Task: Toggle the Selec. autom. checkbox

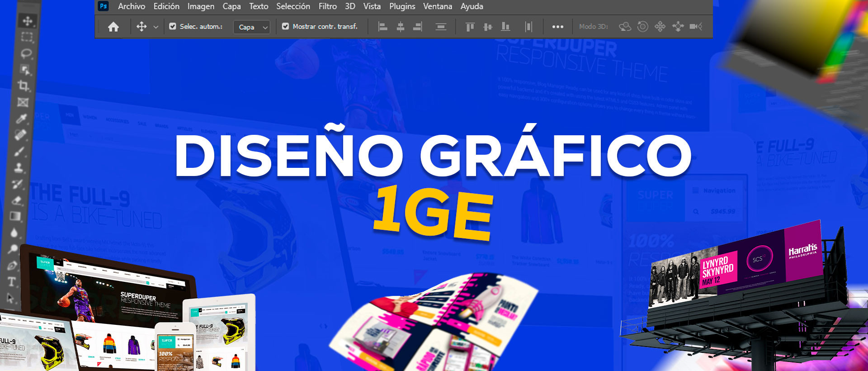Action: pyautogui.click(x=173, y=26)
